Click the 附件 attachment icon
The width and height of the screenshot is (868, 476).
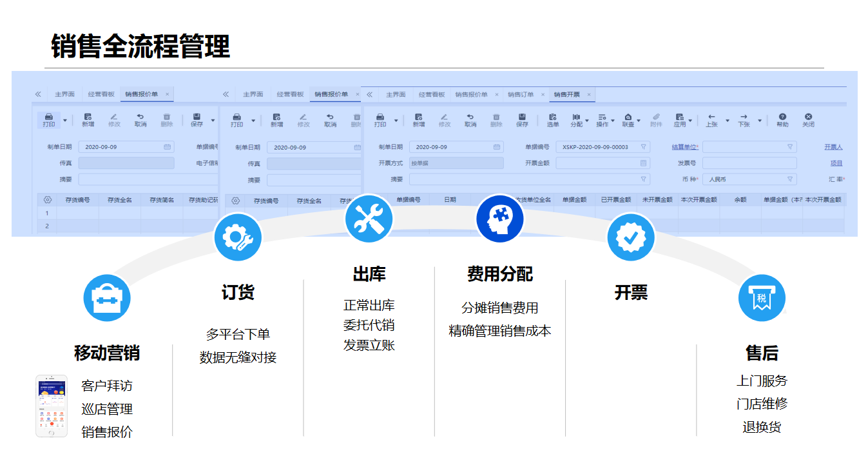pos(657,119)
